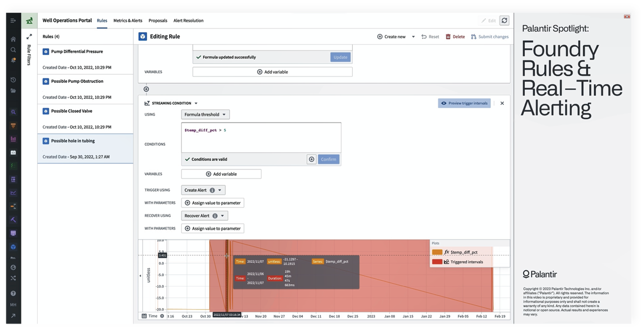The width and height of the screenshot is (644, 330).
Task: Toggle Preview trigger intervals
Action: 464,103
